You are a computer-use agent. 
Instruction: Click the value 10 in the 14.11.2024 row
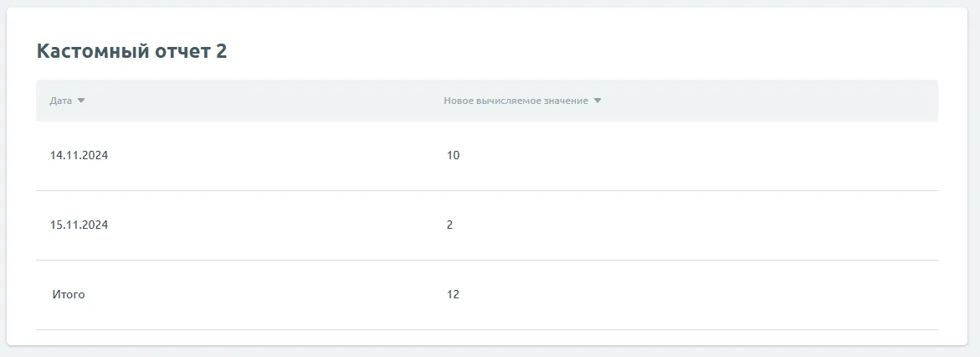(x=453, y=155)
